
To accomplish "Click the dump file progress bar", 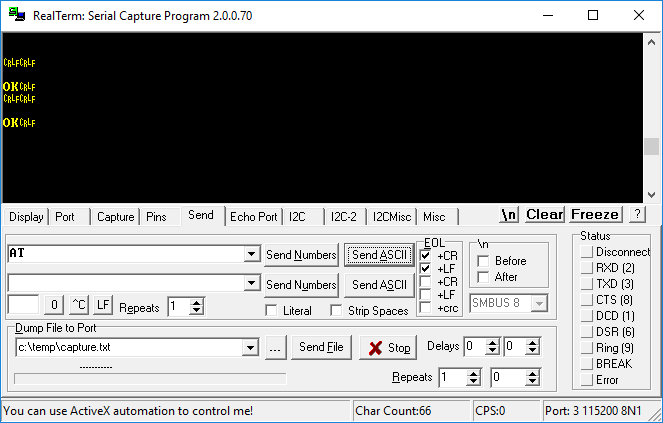I will coord(150,379).
